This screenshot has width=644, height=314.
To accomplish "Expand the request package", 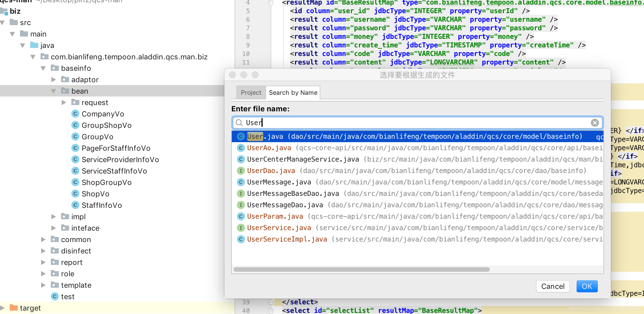I will coord(64,102).
